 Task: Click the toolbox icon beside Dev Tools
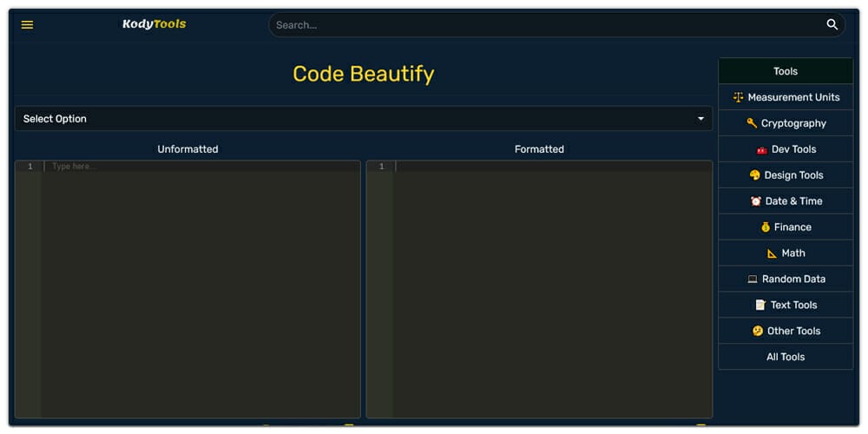tap(762, 149)
